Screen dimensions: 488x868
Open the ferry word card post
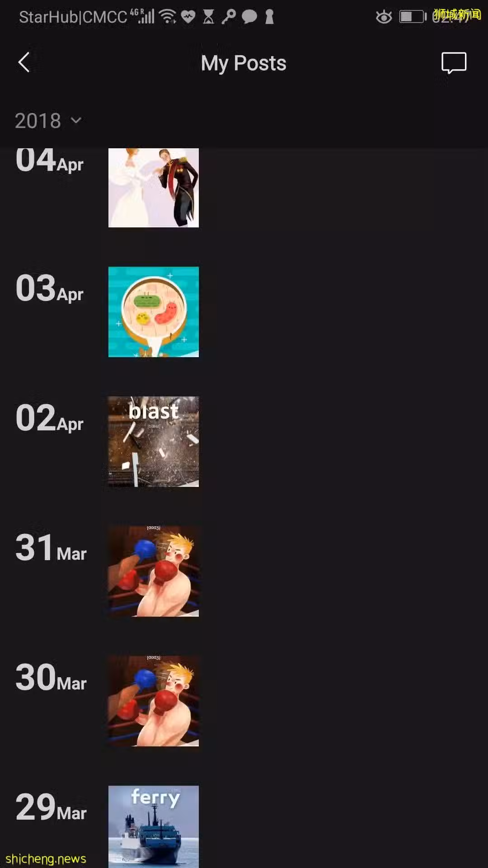(x=154, y=827)
